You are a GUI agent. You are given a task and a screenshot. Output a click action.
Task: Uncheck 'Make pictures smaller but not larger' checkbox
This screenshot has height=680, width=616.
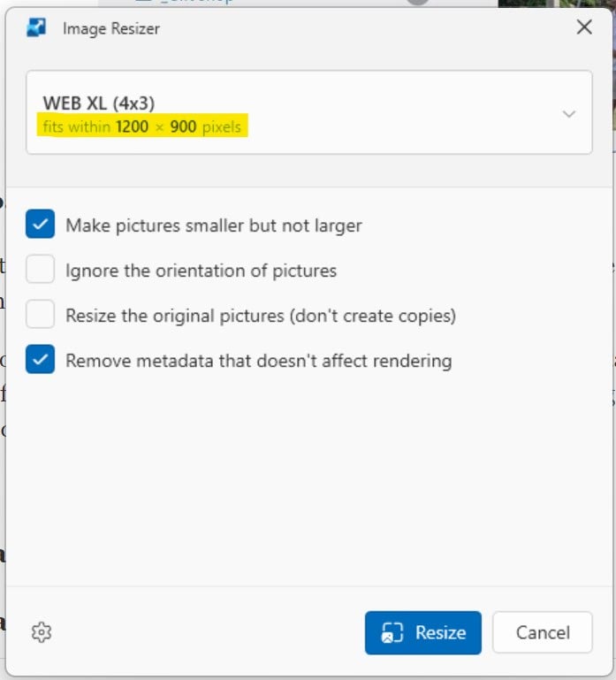coord(41,225)
